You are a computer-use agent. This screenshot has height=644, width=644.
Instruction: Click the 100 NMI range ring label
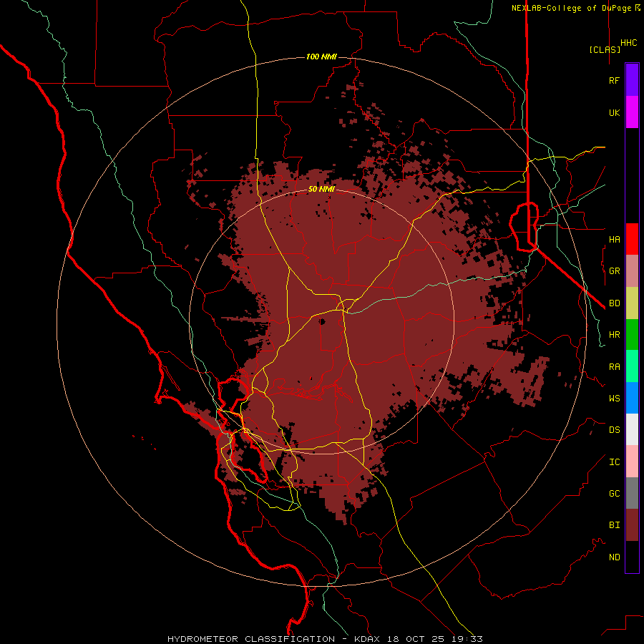[321, 57]
